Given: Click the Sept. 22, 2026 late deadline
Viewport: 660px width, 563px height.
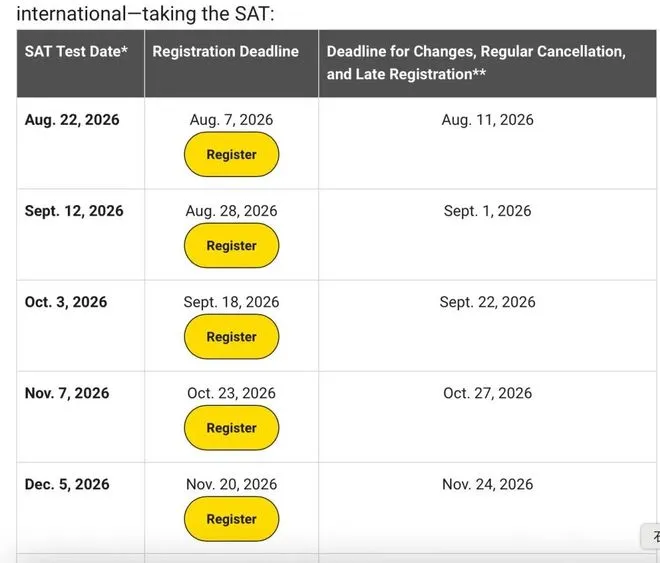Looking at the screenshot, I should point(487,302).
